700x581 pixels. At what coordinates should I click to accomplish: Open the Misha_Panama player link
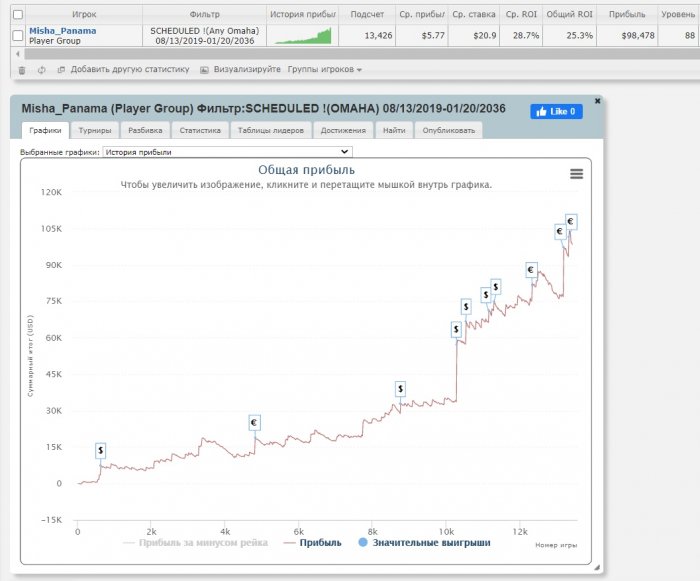coord(62,31)
